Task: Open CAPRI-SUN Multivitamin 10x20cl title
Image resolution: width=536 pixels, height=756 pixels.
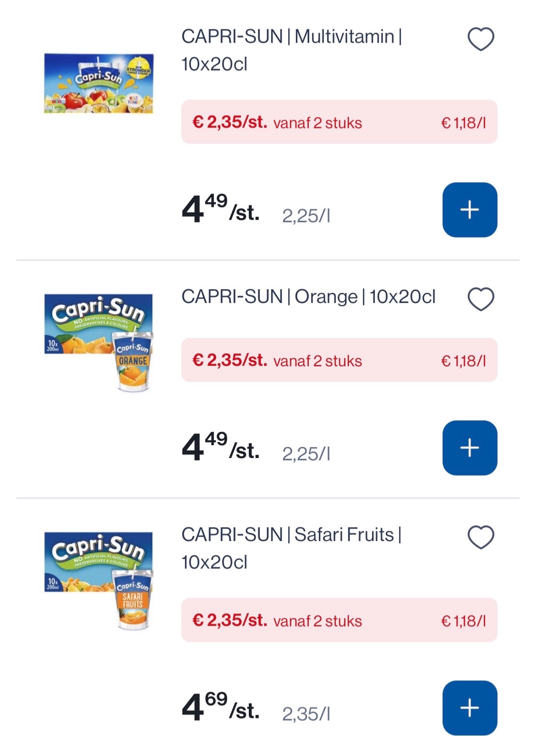Action: [291, 50]
